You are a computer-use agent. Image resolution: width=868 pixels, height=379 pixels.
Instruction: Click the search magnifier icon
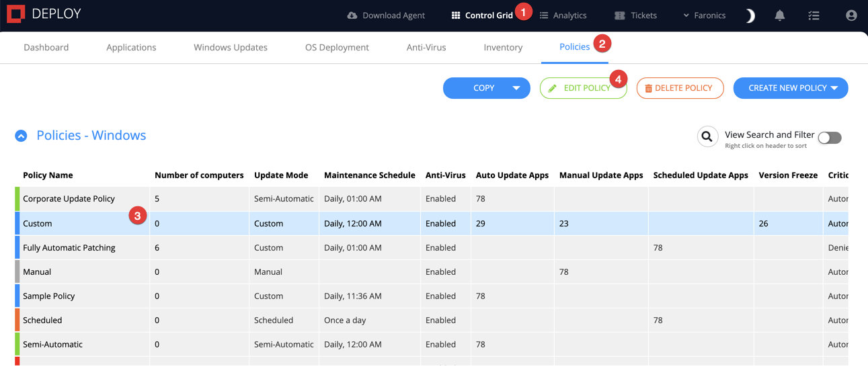707,137
